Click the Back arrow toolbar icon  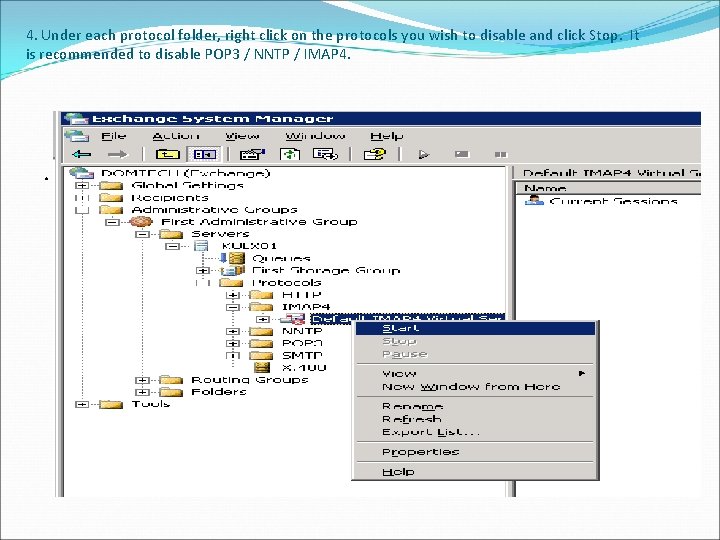81,154
